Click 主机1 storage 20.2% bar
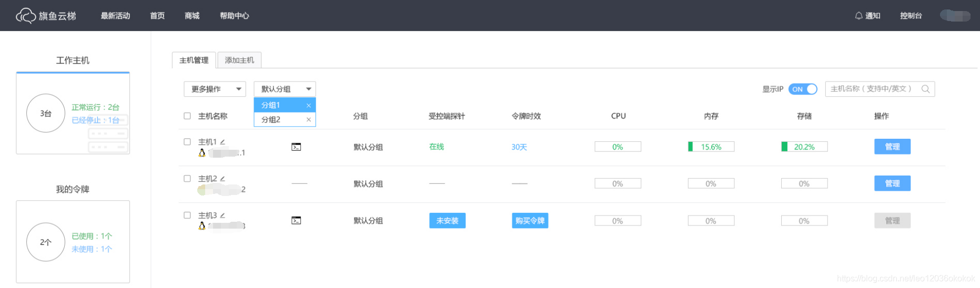The image size is (980, 288). point(804,147)
